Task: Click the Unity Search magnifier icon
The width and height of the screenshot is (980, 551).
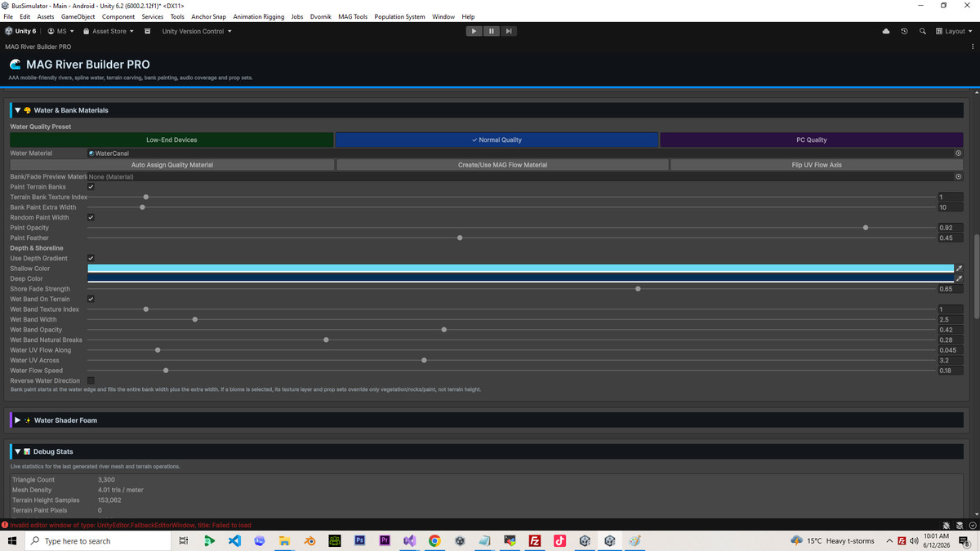Action: pyautogui.click(x=922, y=31)
